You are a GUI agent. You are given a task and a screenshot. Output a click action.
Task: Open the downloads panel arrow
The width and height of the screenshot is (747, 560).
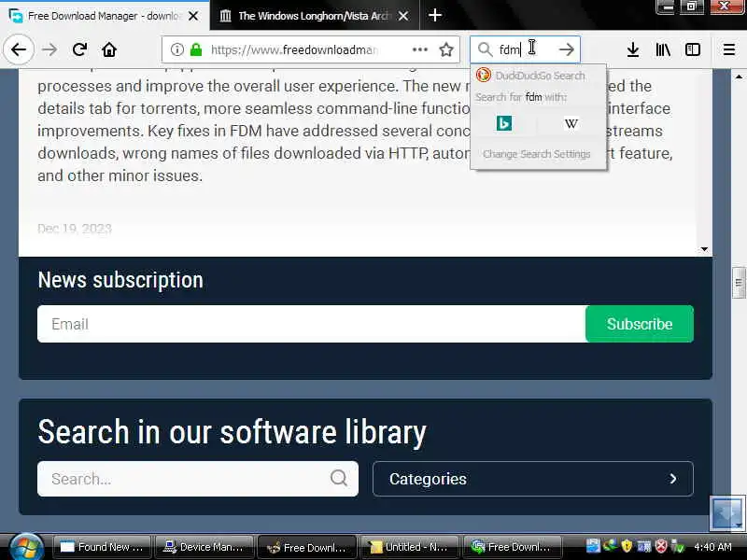tap(633, 49)
